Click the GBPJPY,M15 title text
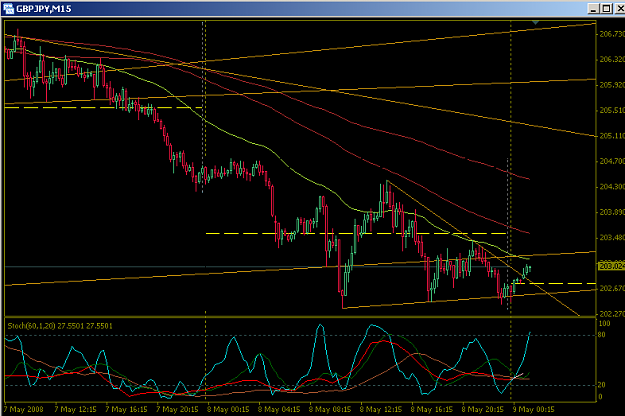Viewport: 625px width, 416px height. click(44, 9)
